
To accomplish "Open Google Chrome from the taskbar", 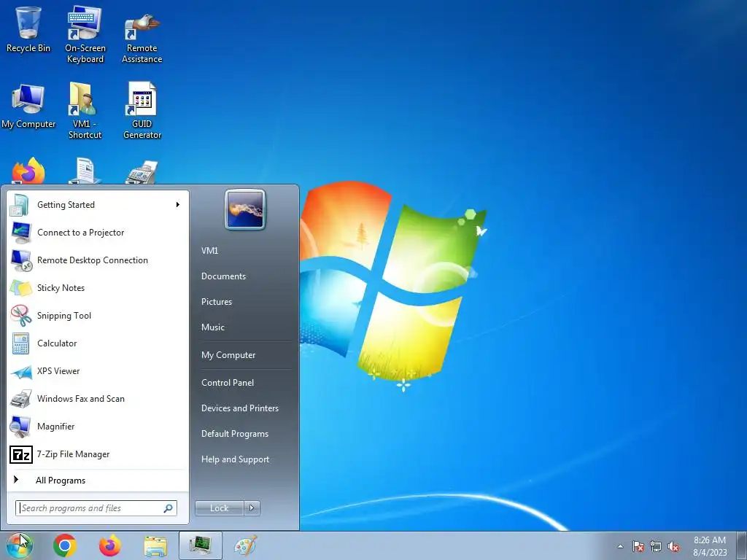I will (x=65, y=545).
